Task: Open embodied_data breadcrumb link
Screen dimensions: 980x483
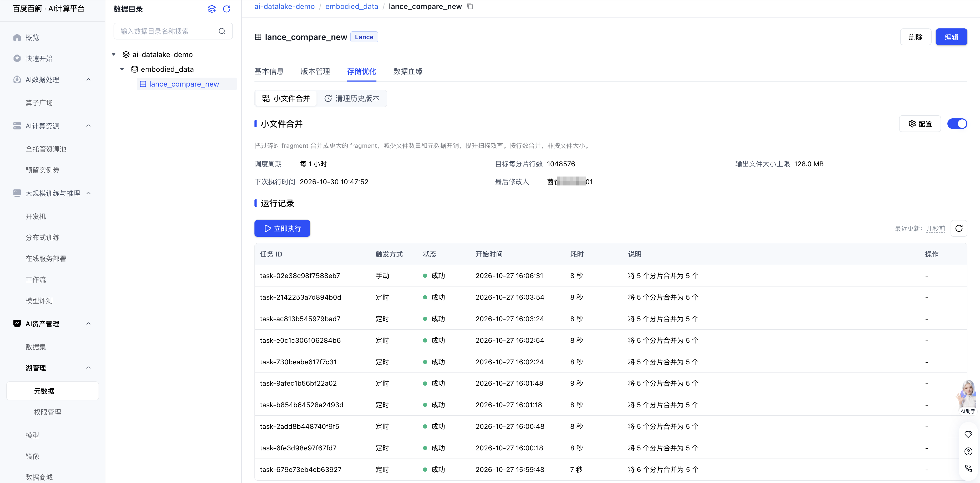Action: (x=351, y=7)
